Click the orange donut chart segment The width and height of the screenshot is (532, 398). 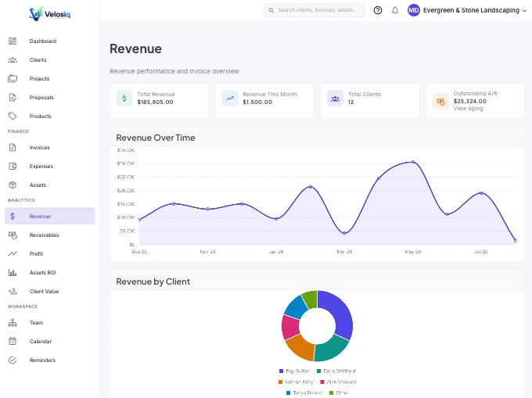[x=301, y=348]
